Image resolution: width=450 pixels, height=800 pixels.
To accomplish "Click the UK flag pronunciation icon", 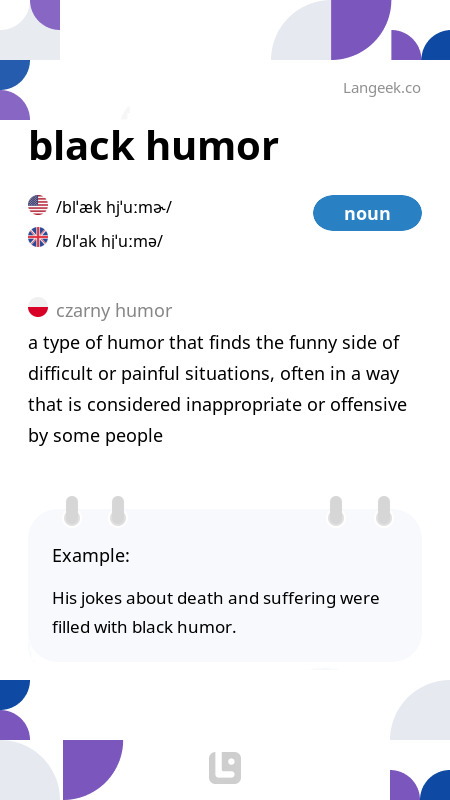I will click(x=38, y=237).
